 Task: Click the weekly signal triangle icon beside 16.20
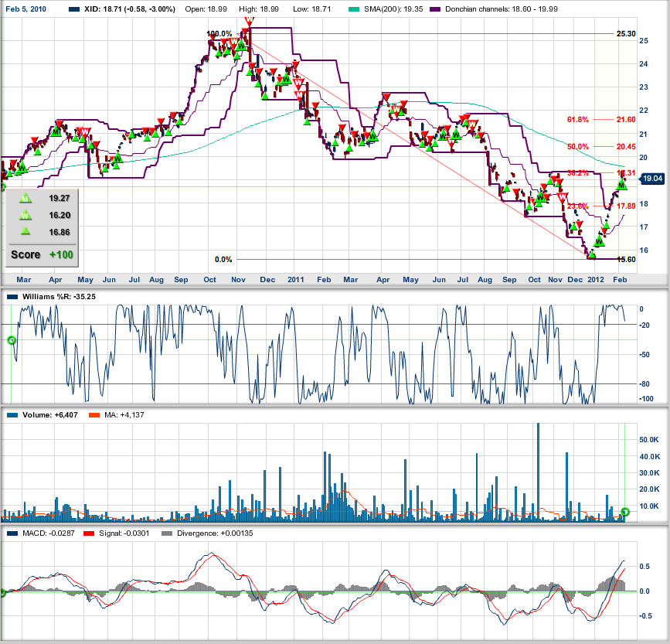25,214
